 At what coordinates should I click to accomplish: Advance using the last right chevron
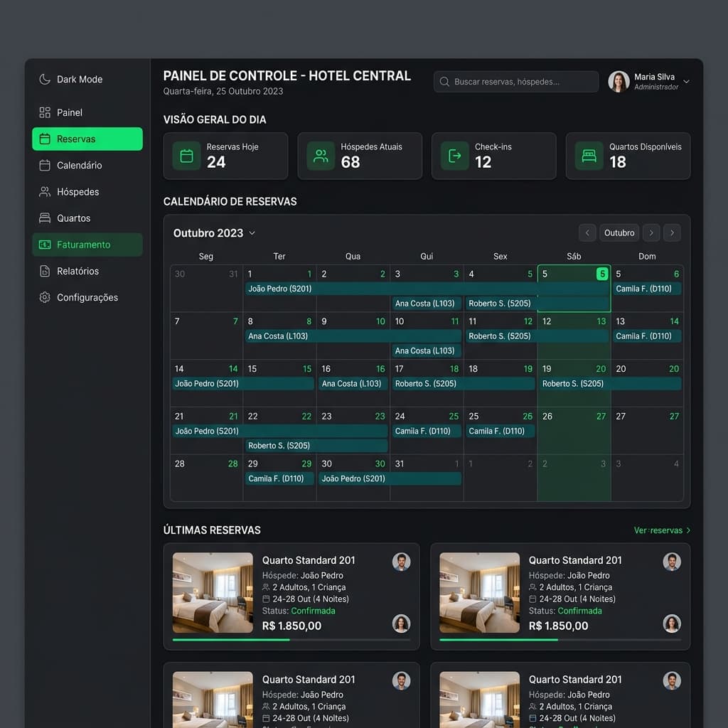(x=672, y=233)
